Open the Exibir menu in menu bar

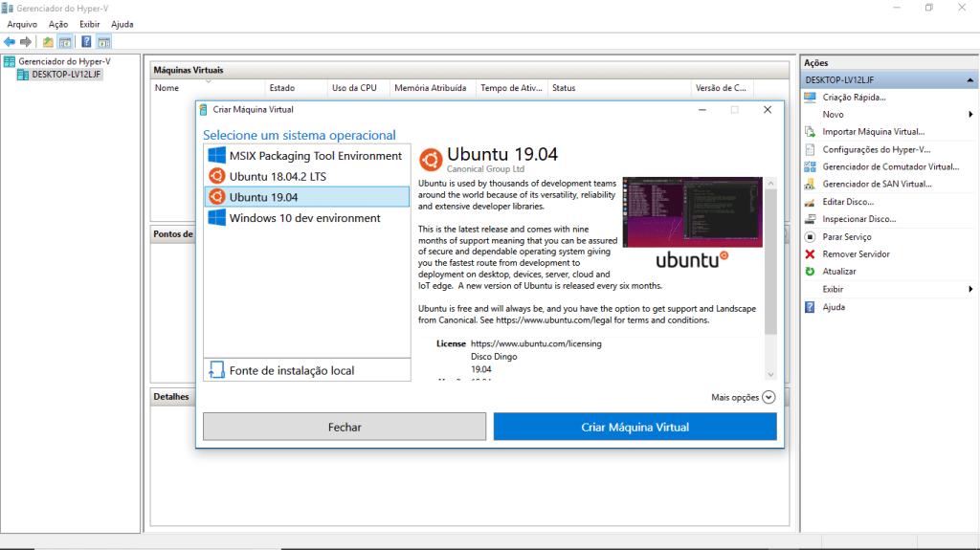89,24
